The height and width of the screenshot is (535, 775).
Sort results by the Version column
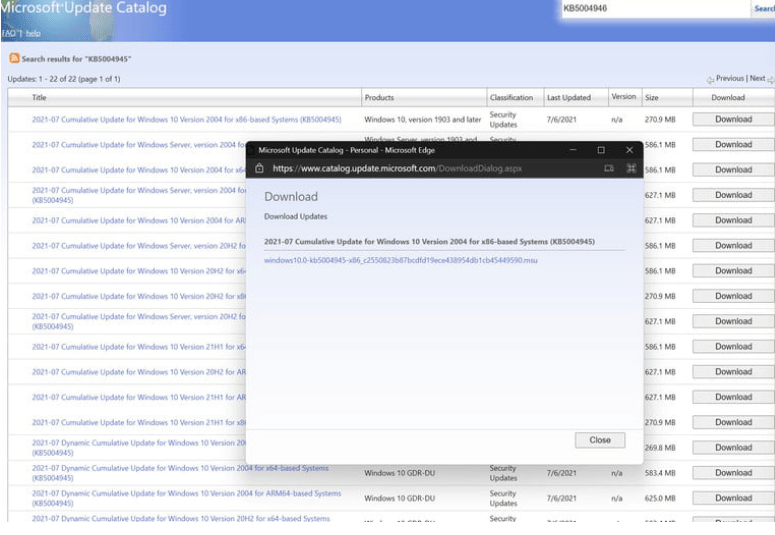(x=623, y=96)
